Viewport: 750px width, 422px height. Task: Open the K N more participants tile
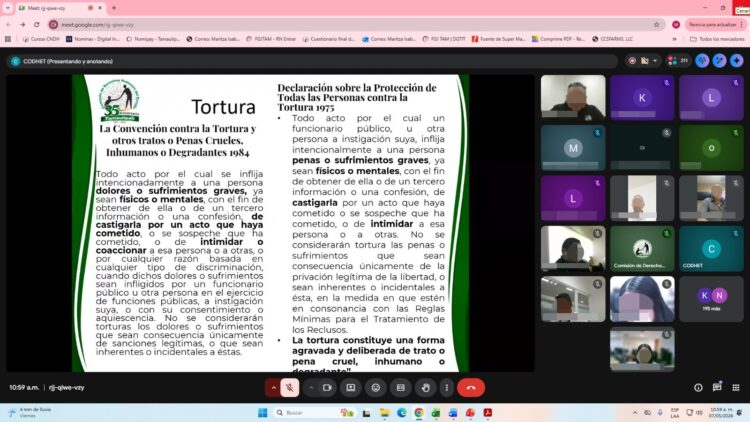[711, 299]
